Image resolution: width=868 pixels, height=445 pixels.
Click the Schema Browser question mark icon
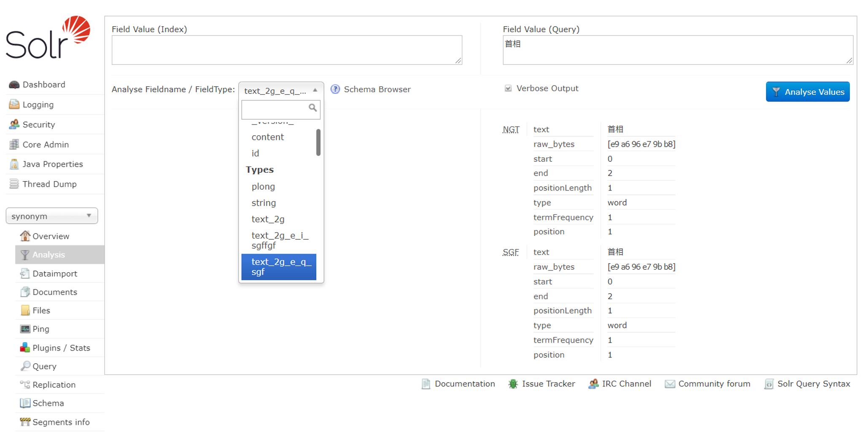tap(335, 89)
